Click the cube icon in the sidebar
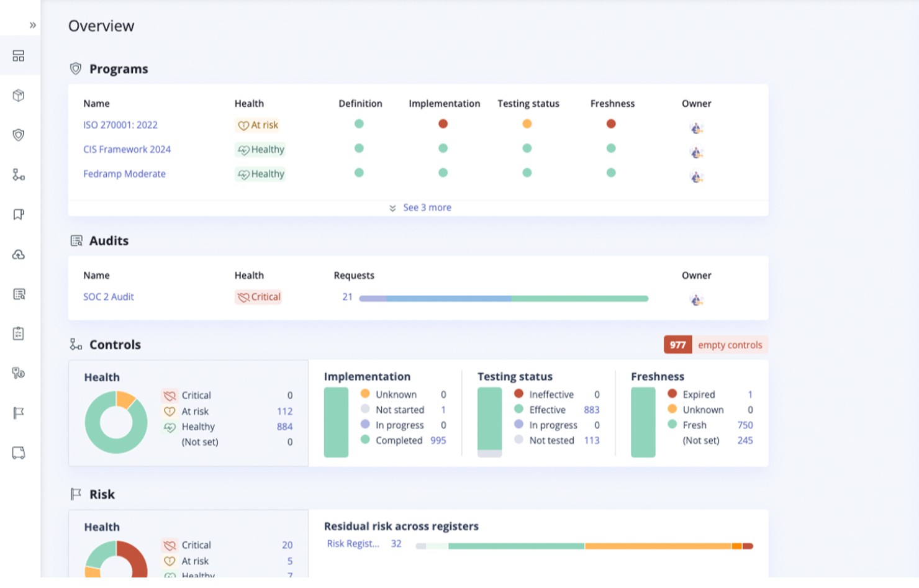 point(19,96)
